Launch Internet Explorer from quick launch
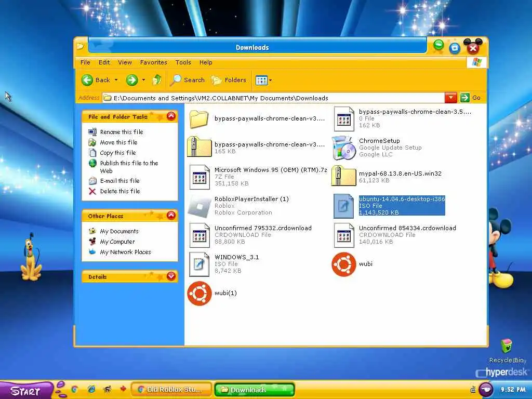532x399 pixels. pyautogui.click(x=91, y=389)
